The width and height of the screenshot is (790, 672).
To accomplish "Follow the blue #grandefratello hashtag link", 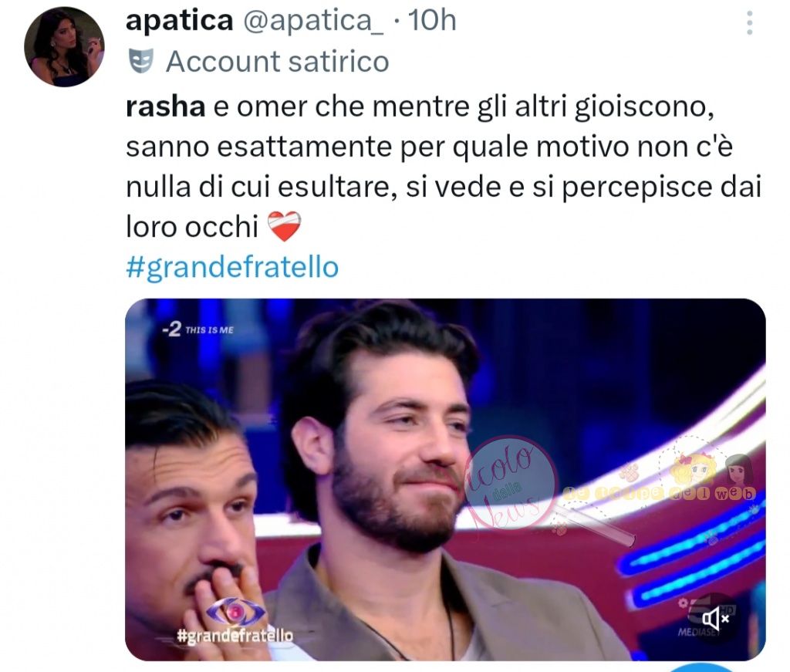I will click(232, 267).
